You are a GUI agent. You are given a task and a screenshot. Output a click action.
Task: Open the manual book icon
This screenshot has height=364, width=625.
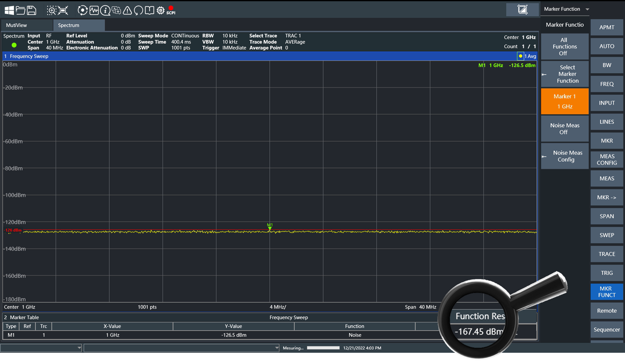pyautogui.click(x=150, y=10)
